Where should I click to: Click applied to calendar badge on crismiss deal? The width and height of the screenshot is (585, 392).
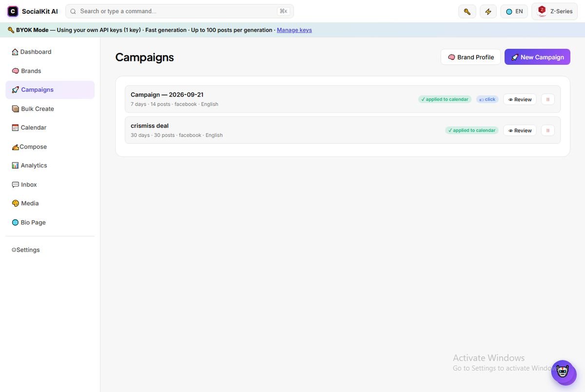[472, 131]
